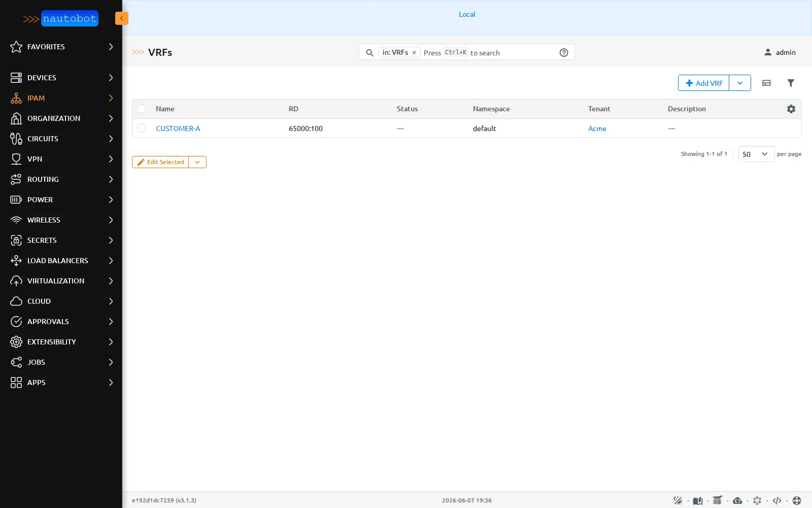Click the Cloud icon in sidebar
The image size is (812, 508).
[16, 301]
